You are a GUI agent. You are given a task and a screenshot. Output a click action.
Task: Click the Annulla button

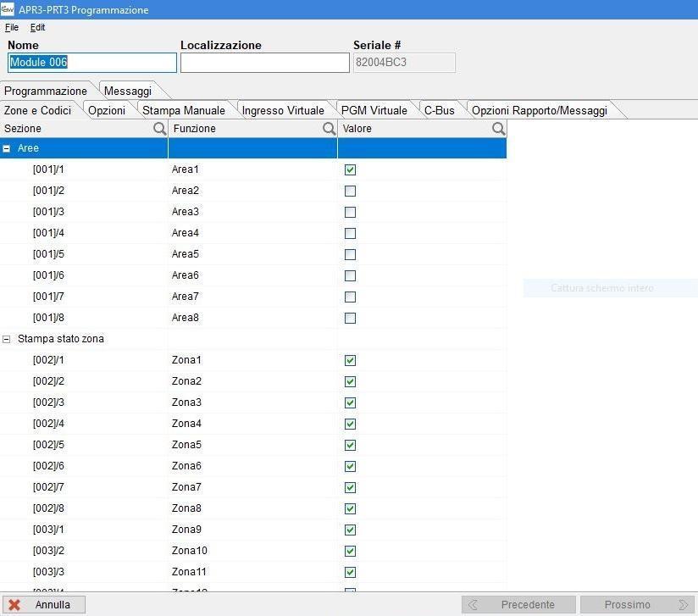[44, 604]
